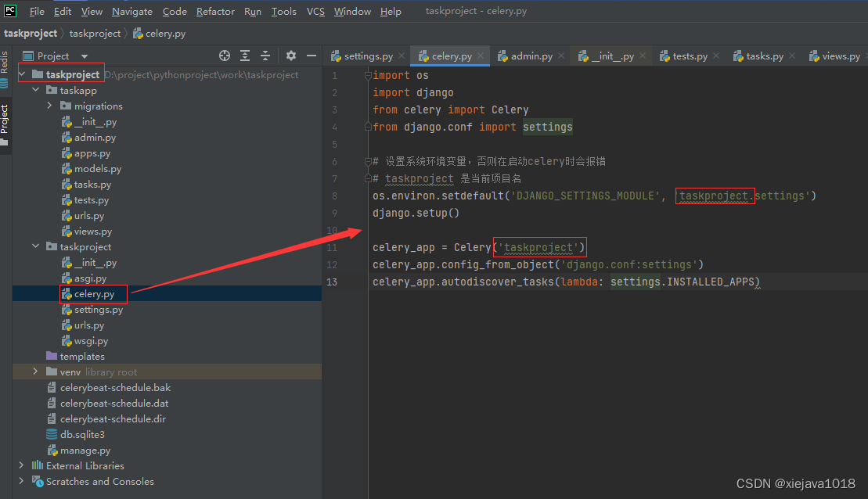
Task: Switch to the settings.py editor tab
Action: pos(368,56)
